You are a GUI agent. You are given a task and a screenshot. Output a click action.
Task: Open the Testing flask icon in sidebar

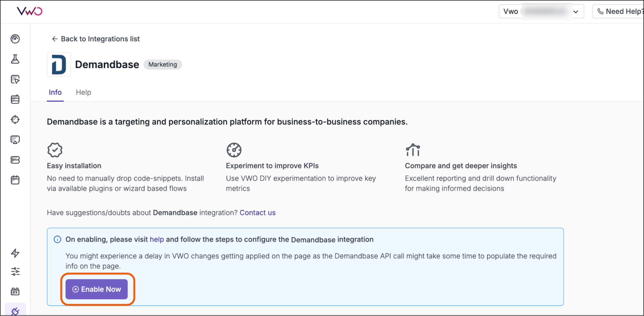[x=15, y=59]
